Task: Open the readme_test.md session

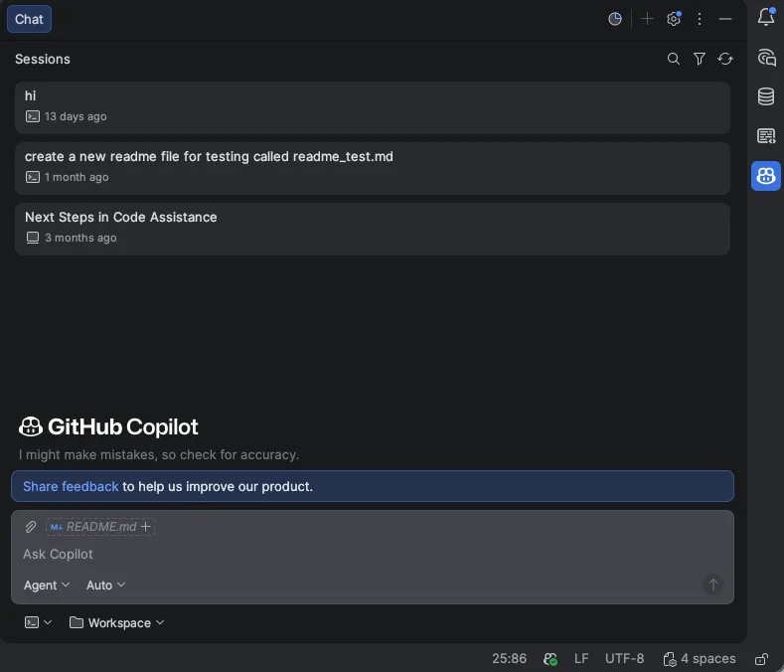Action: 373,168
